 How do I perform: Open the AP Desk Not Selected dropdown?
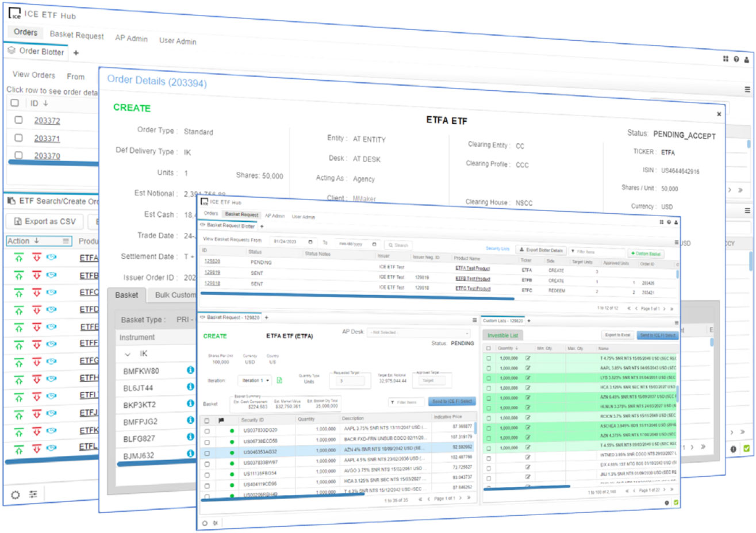coord(419,332)
